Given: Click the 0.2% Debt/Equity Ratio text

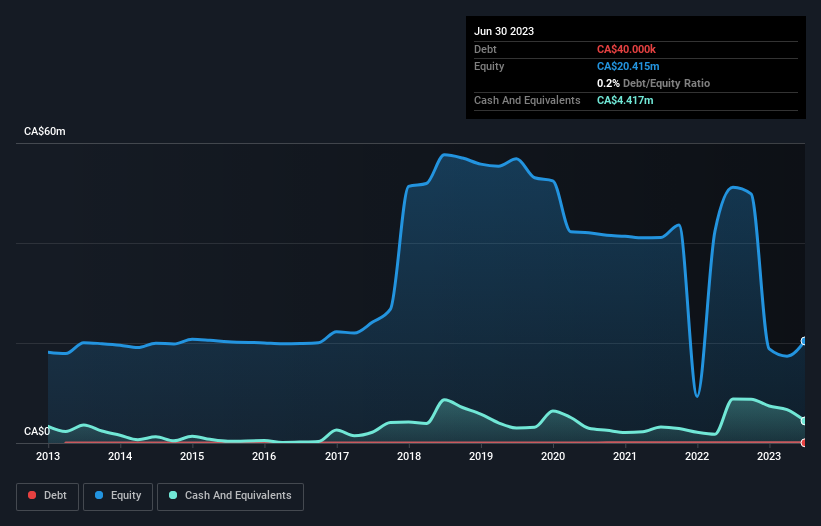Looking at the screenshot, I should click(653, 83).
